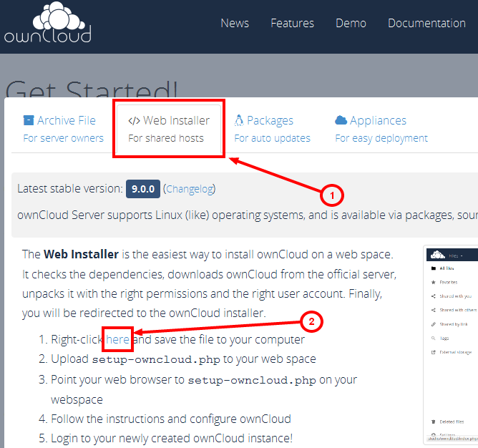Click the ownCloud logo
478x448 pixels.
point(47,22)
